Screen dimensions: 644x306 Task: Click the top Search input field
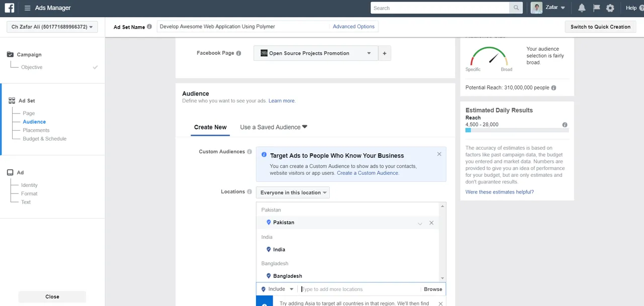(440, 8)
